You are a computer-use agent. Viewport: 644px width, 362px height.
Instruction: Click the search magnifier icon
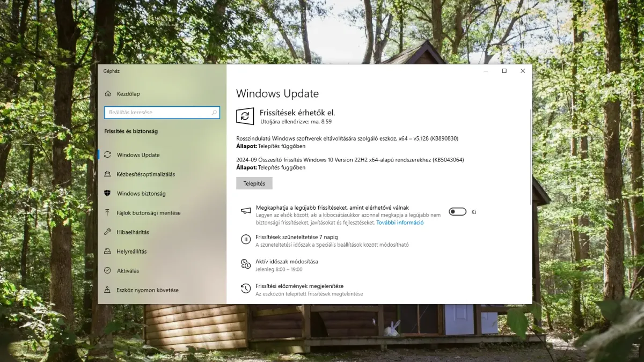click(x=214, y=113)
